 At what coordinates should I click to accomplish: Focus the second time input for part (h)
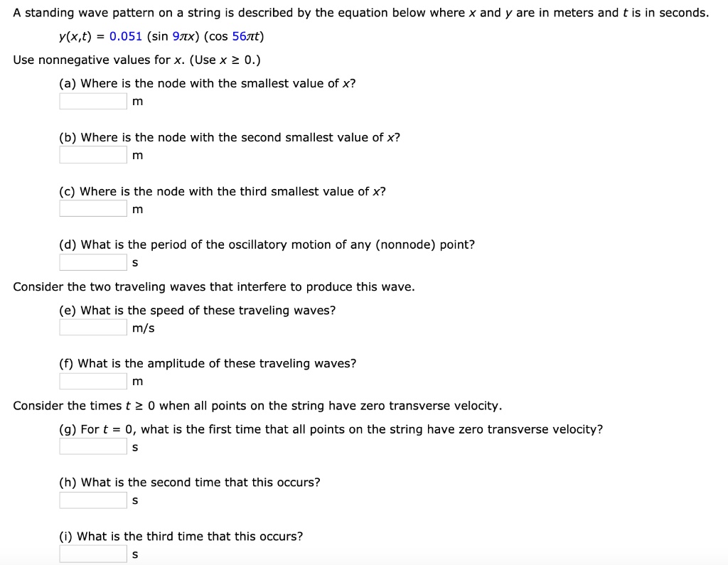93,500
